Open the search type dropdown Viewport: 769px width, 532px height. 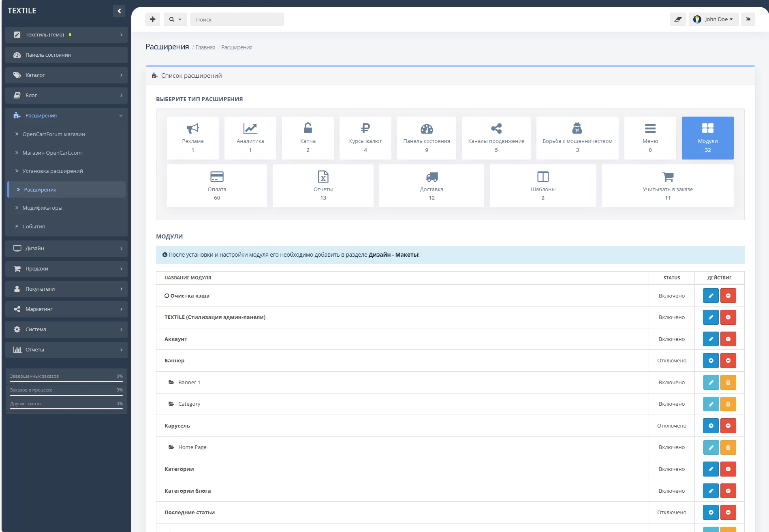175,19
